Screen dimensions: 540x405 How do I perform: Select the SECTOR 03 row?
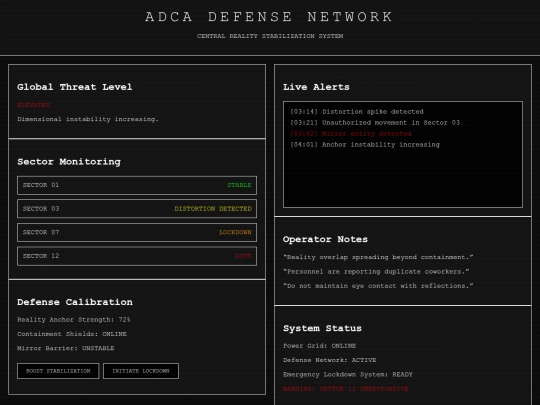[x=137, y=209]
